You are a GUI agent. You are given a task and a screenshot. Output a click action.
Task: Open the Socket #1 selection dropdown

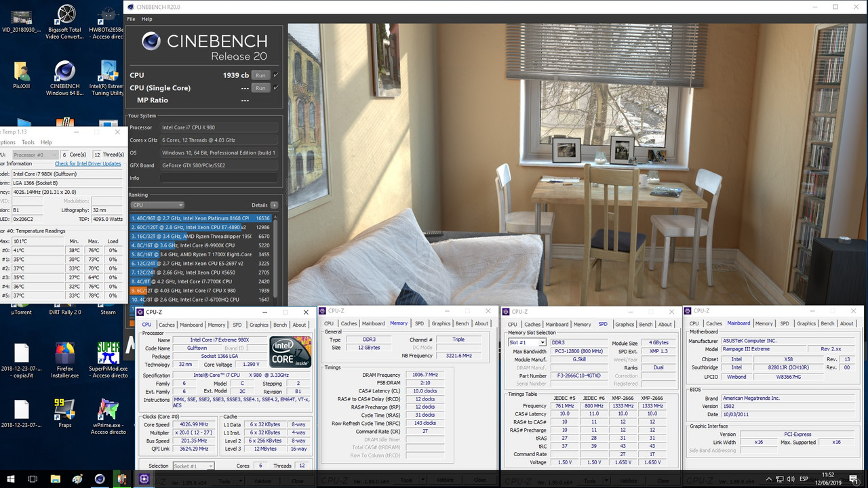pyautogui.click(x=193, y=466)
